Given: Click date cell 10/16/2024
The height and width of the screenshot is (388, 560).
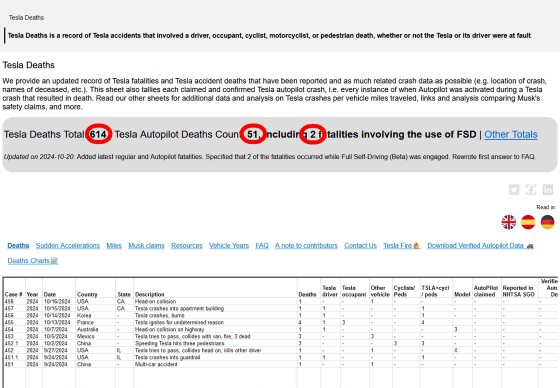Looking at the screenshot, I should click(57, 302).
